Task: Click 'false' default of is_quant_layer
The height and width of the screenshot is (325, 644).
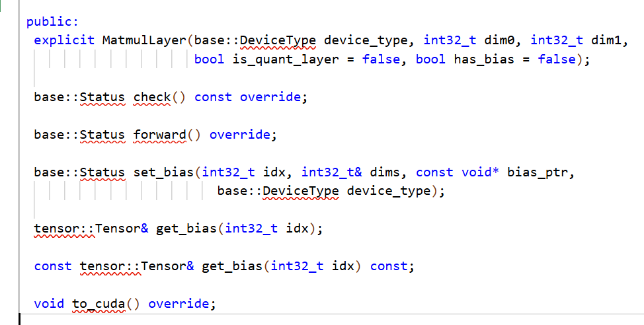Action: (381, 59)
